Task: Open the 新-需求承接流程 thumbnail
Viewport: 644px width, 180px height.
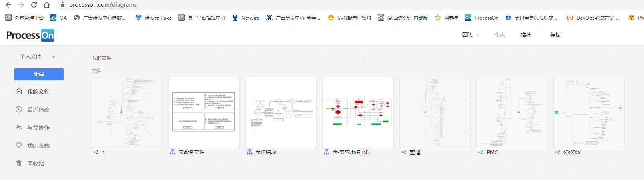Action: pos(358,112)
